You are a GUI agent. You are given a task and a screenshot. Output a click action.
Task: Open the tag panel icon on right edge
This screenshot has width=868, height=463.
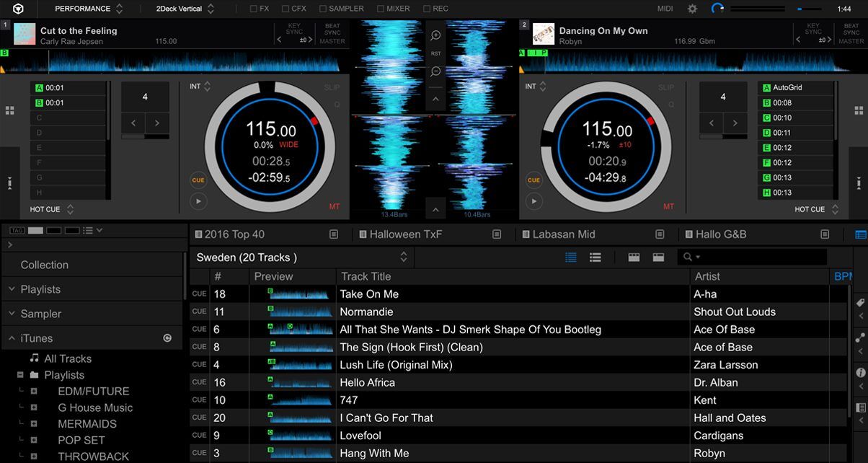click(860, 303)
